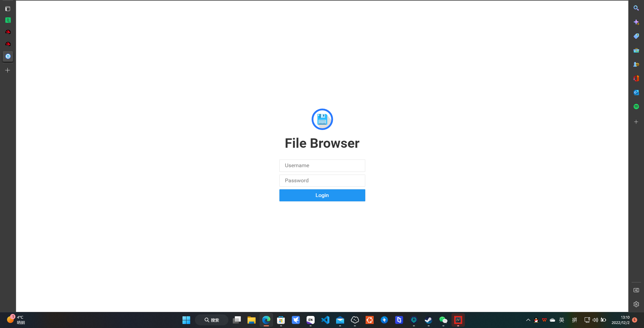Screen dimensions: 644x328
Task: Click the Username input field
Action: tap(322, 166)
